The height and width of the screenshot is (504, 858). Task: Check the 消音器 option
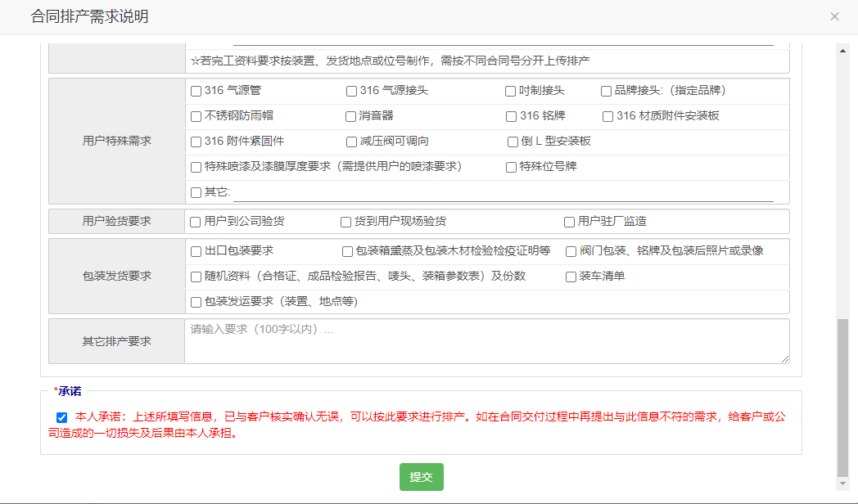(350, 116)
